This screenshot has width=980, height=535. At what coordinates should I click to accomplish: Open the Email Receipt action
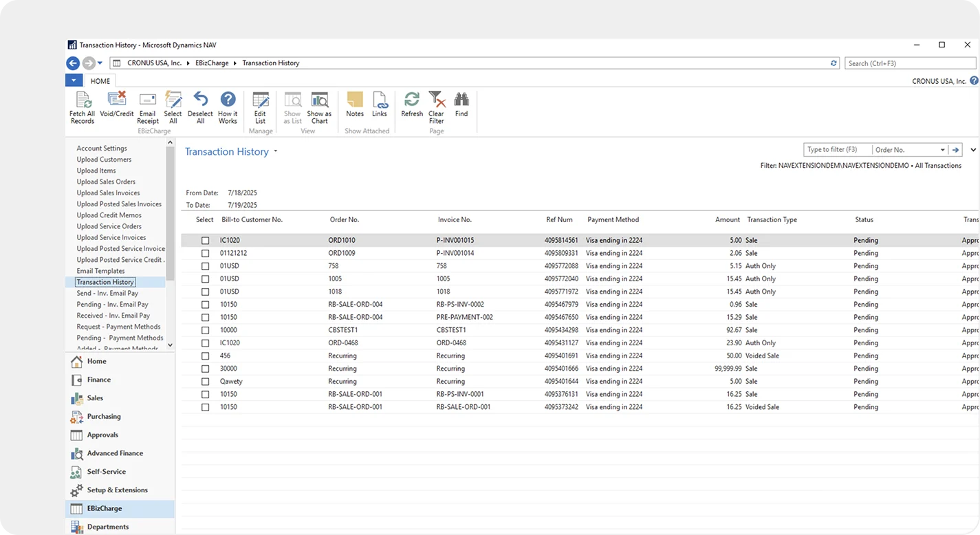click(x=148, y=107)
